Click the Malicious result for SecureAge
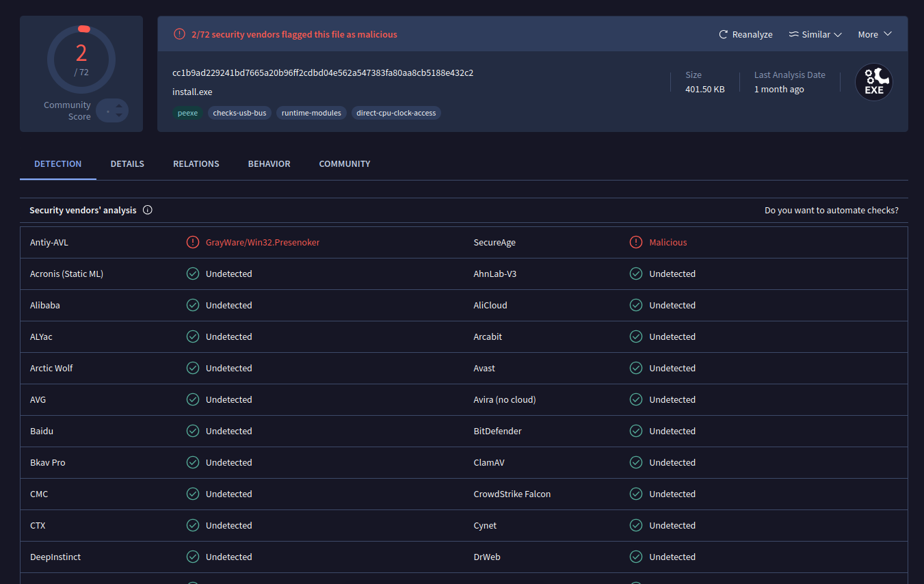The width and height of the screenshot is (924, 584). click(x=668, y=242)
